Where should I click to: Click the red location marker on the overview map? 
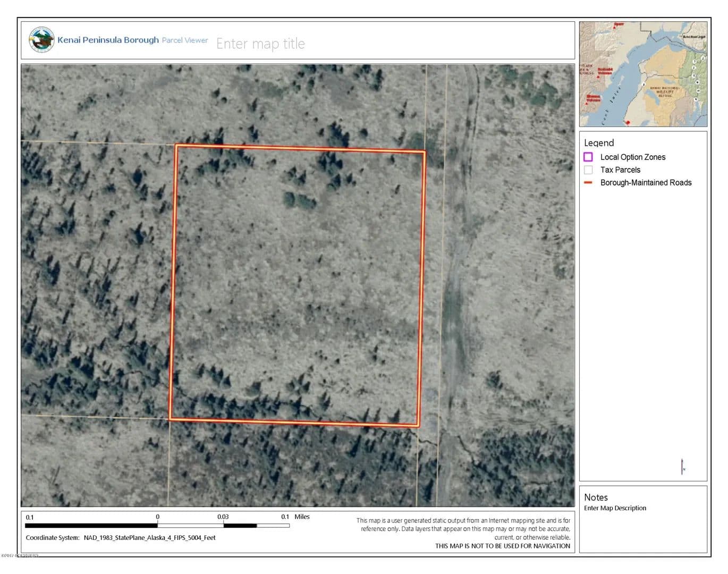point(628,123)
